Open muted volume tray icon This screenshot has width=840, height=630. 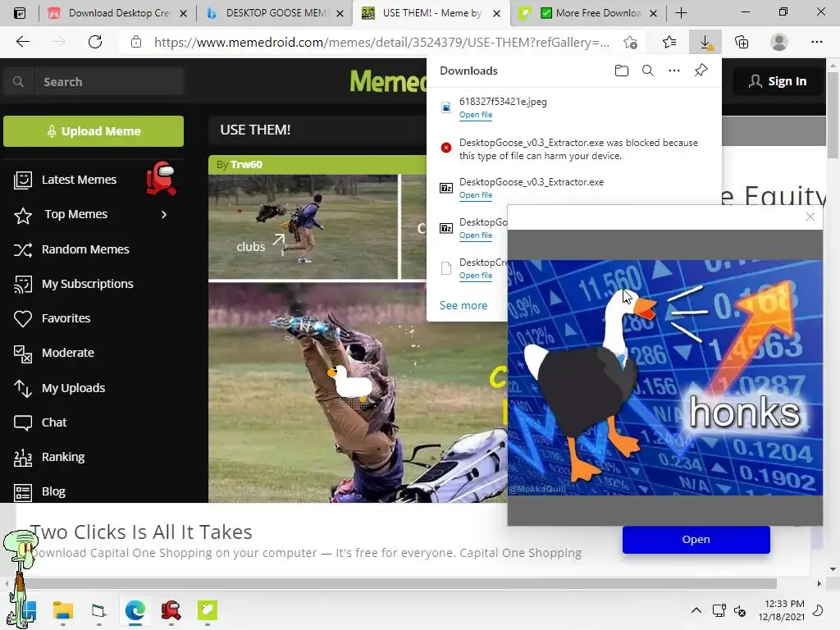point(741,610)
